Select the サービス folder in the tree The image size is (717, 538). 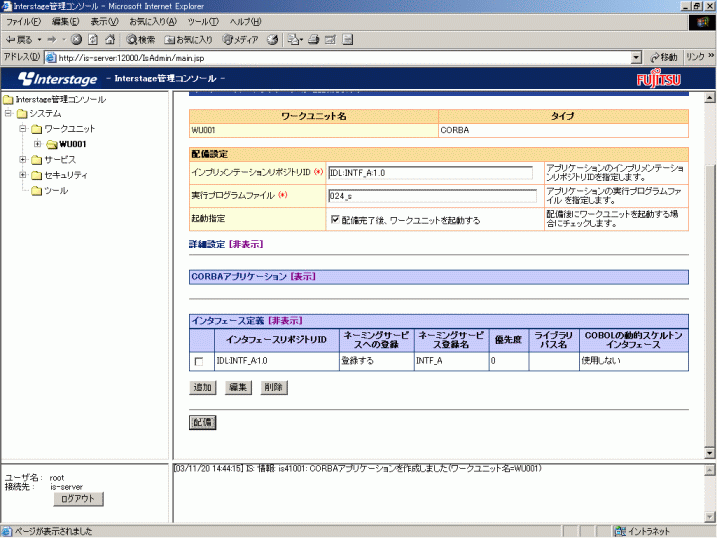tap(54, 160)
